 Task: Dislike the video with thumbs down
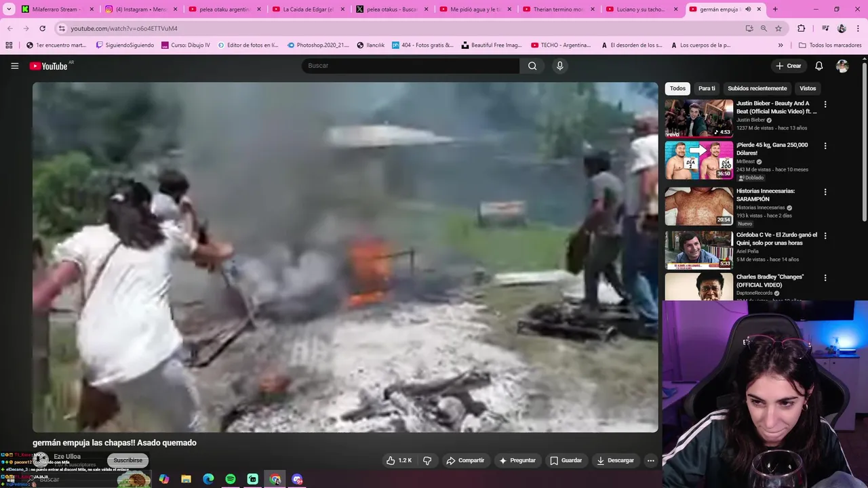tap(427, 460)
